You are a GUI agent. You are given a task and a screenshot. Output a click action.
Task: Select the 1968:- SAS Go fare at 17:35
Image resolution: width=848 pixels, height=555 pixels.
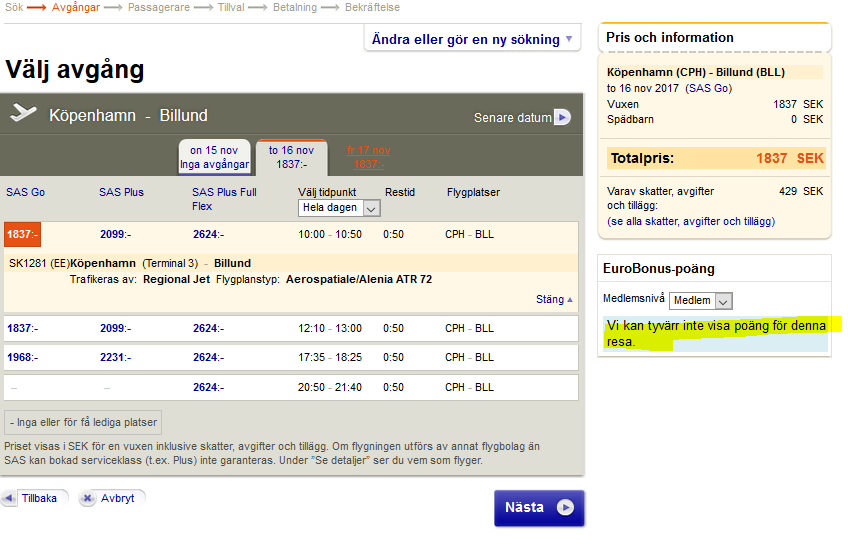coord(22,358)
